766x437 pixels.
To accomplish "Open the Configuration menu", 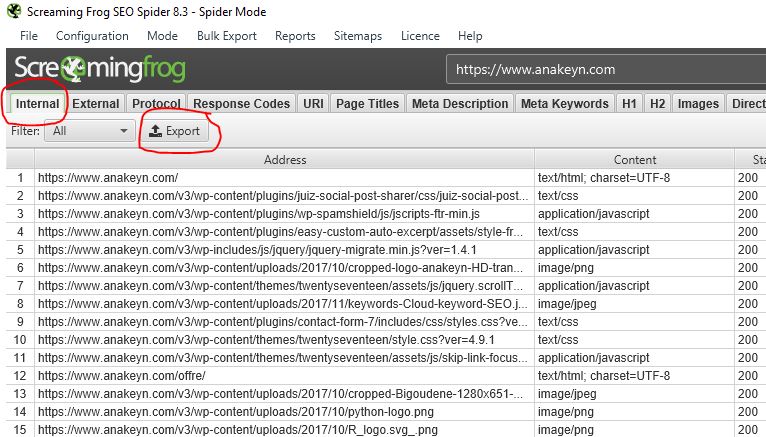I will (92, 36).
